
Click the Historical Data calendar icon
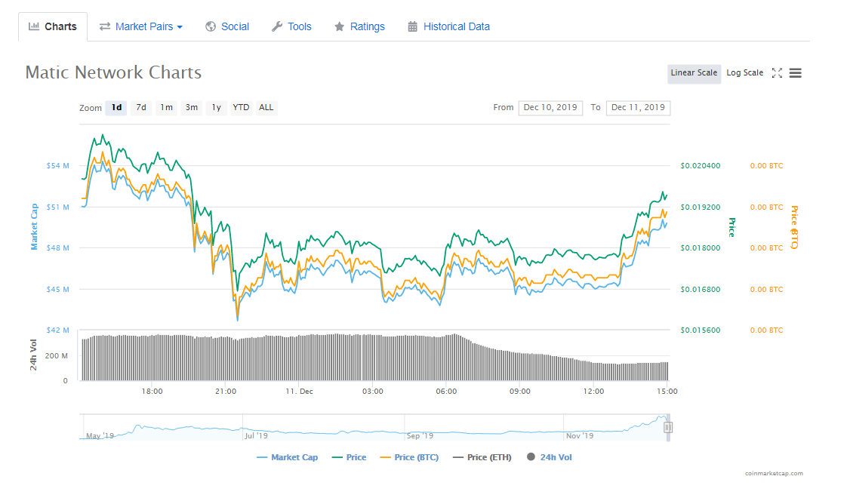(x=412, y=26)
